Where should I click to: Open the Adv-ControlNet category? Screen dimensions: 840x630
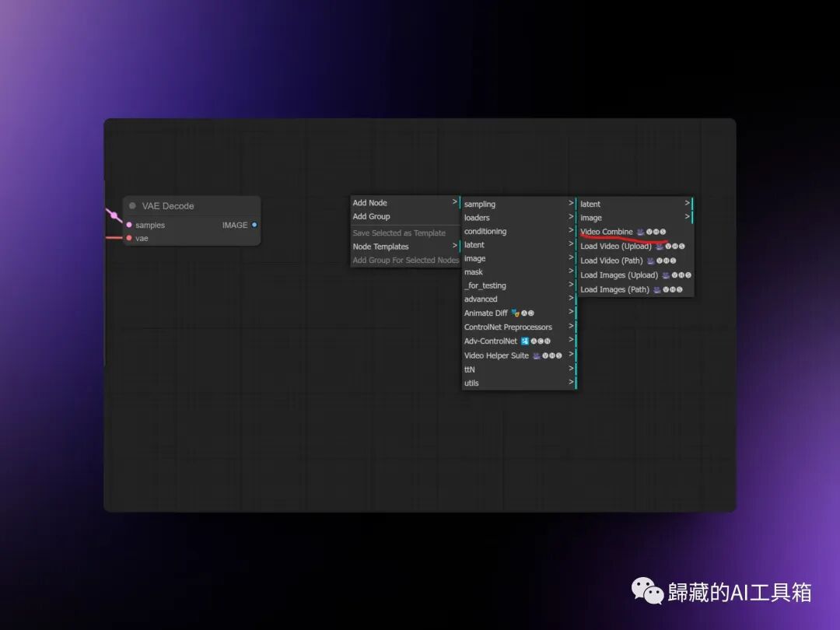(x=519, y=341)
